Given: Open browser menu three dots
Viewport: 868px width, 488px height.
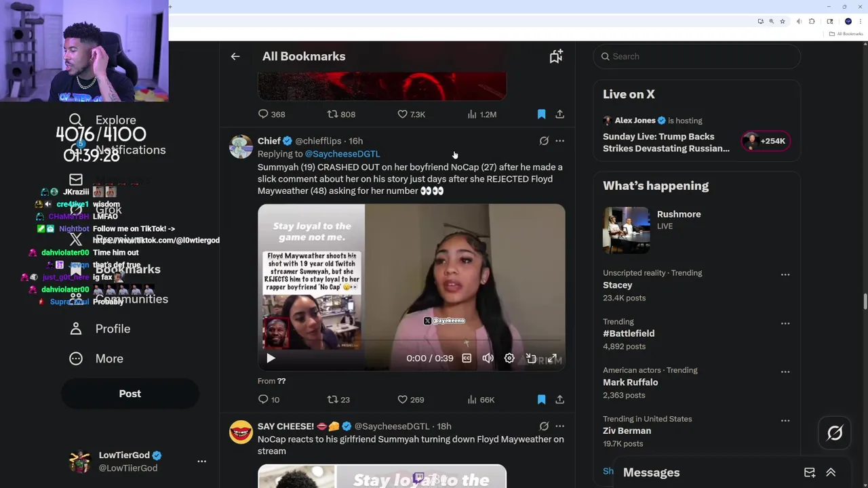Looking at the screenshot, I should click(x=861, y=22).
